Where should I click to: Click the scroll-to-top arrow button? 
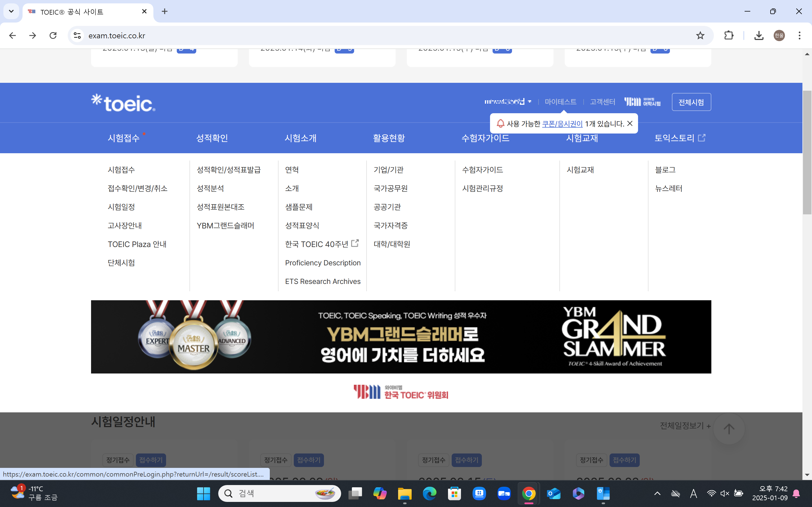click(729, 428)
